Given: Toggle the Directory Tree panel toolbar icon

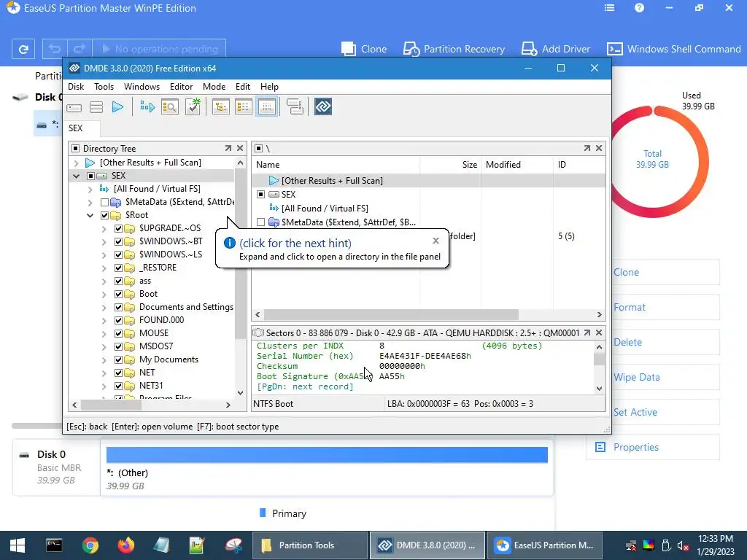Looking at the screenshot, I should click(220, 106).
